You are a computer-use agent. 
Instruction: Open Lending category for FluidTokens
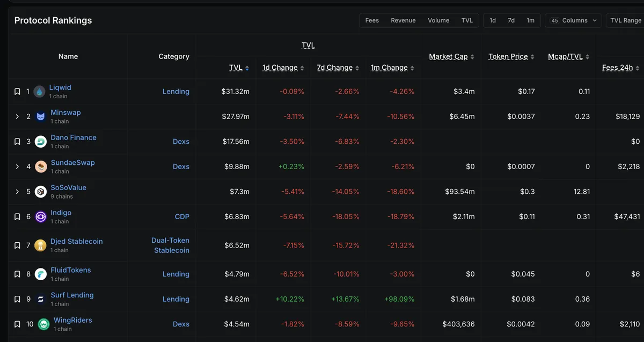[x=176, y=274]
